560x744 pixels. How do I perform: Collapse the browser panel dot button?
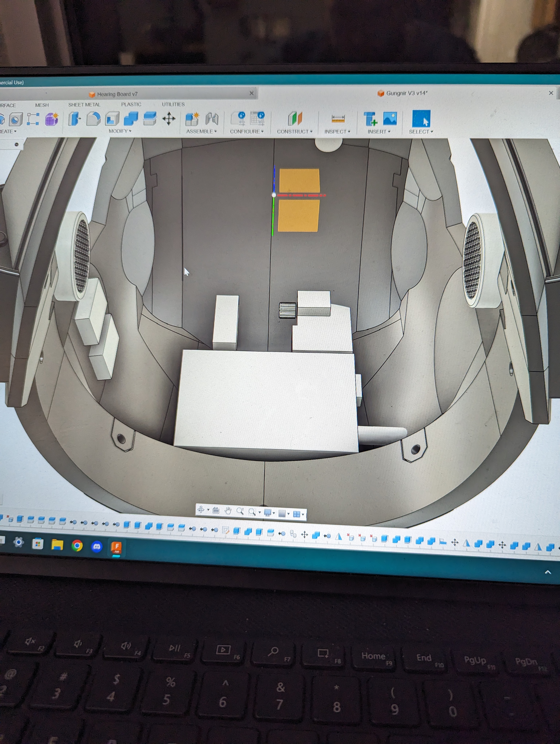click(16, 144)
